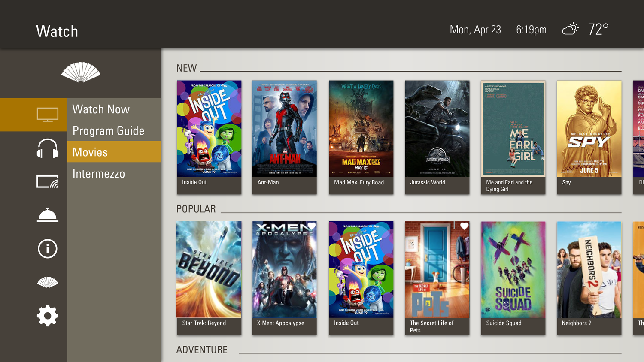Click the 'Mad Max: Fury Road' title caption

[x=359, y=182]
